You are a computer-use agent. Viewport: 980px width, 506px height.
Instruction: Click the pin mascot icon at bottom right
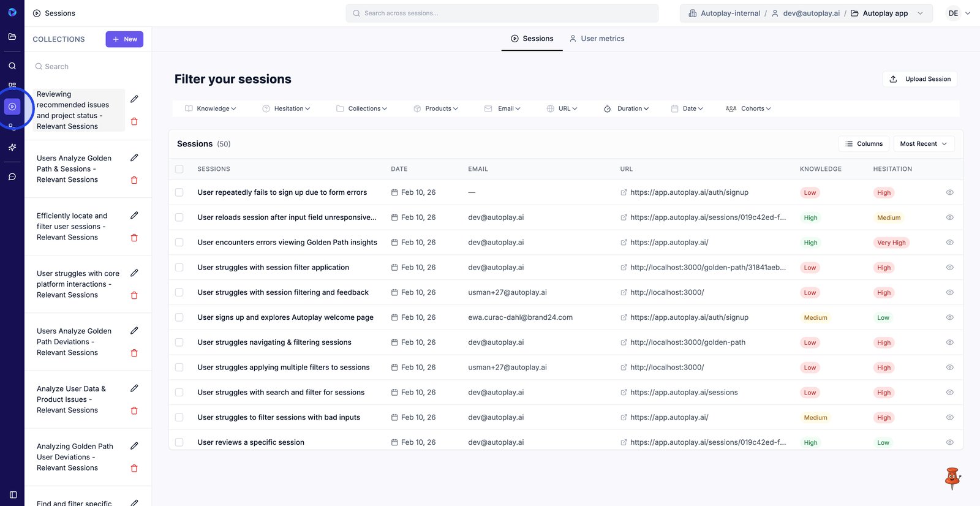point(952,478)
